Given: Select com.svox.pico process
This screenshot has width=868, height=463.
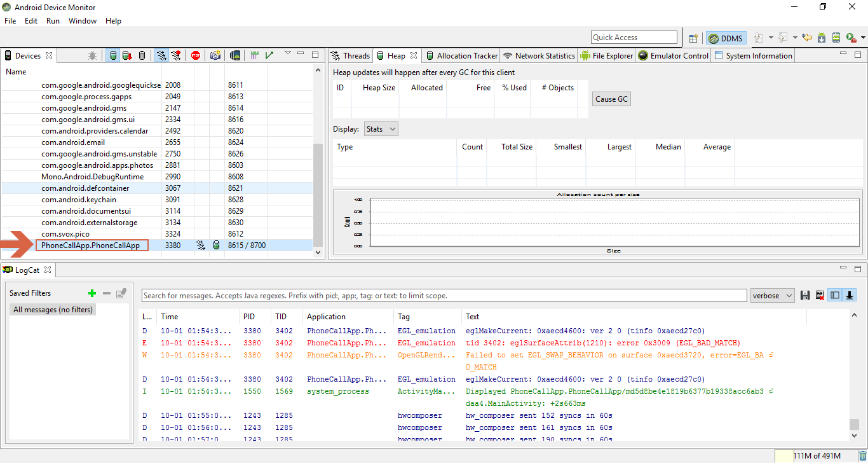Looking at the screenshot, I should [157, 234].
